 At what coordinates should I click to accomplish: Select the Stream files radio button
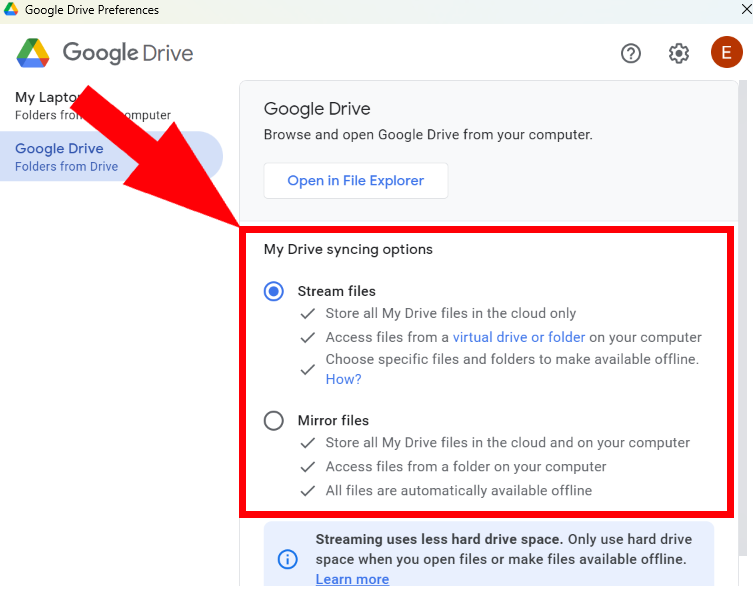point(274,291)
